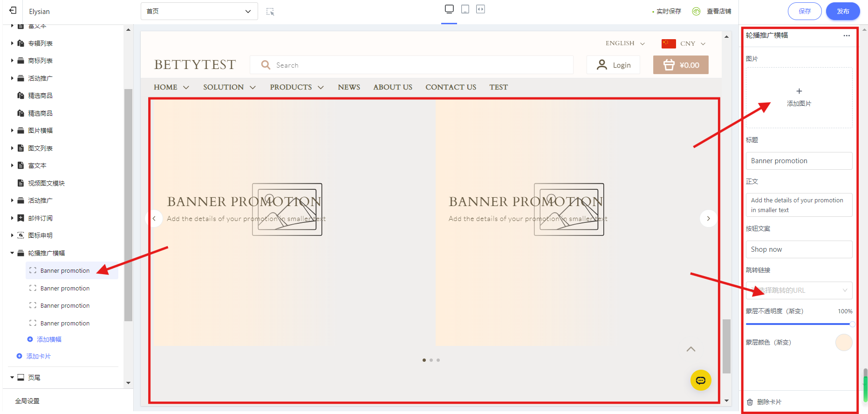
Task: Click the 蒙层不透明度 opacity slider
Action: point(799,324)
